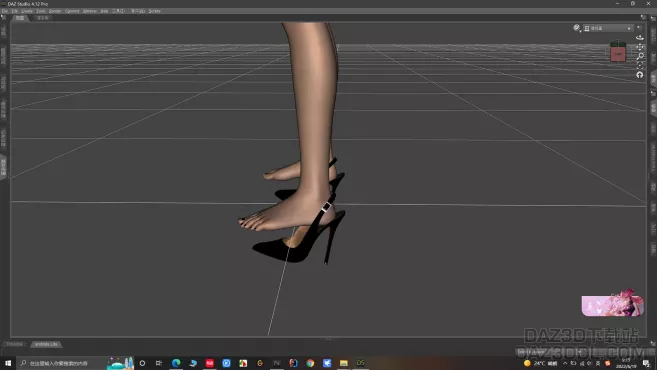Screen dimensions: 657x370
Task: Open the Edit menu
Action: click(15, 11)
